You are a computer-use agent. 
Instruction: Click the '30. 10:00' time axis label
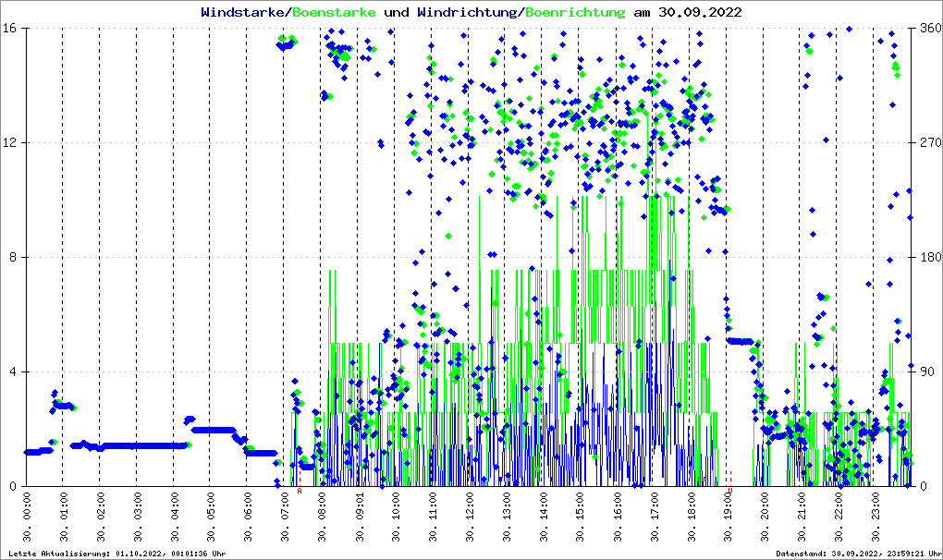(396, 517)
